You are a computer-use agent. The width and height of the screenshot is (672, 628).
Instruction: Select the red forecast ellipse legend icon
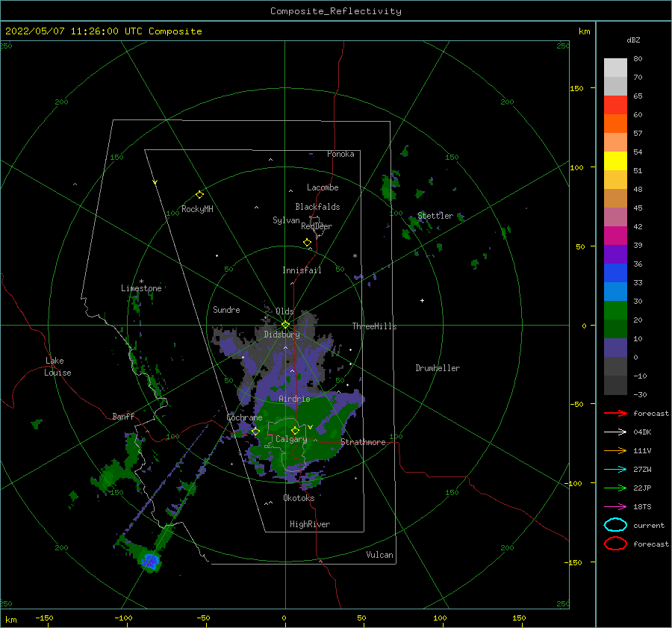(615, 544)
